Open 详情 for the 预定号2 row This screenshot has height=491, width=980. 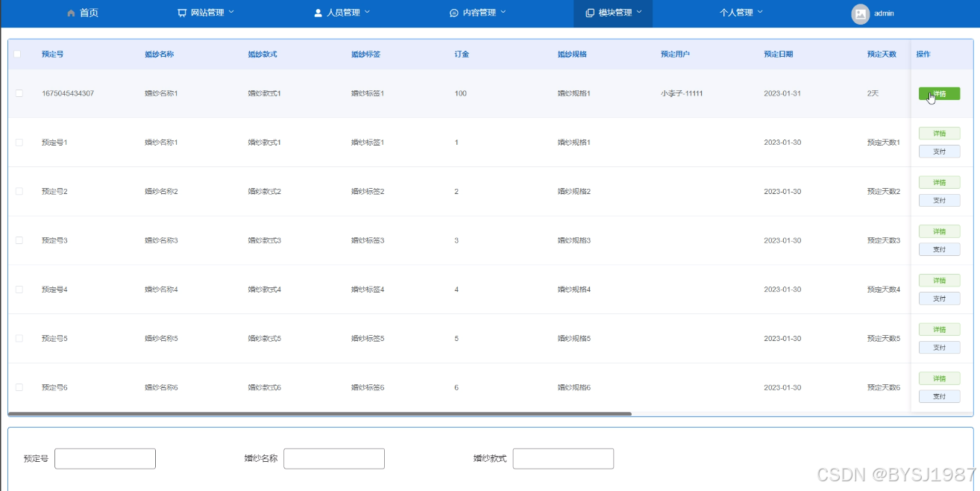tap(939, 182)
